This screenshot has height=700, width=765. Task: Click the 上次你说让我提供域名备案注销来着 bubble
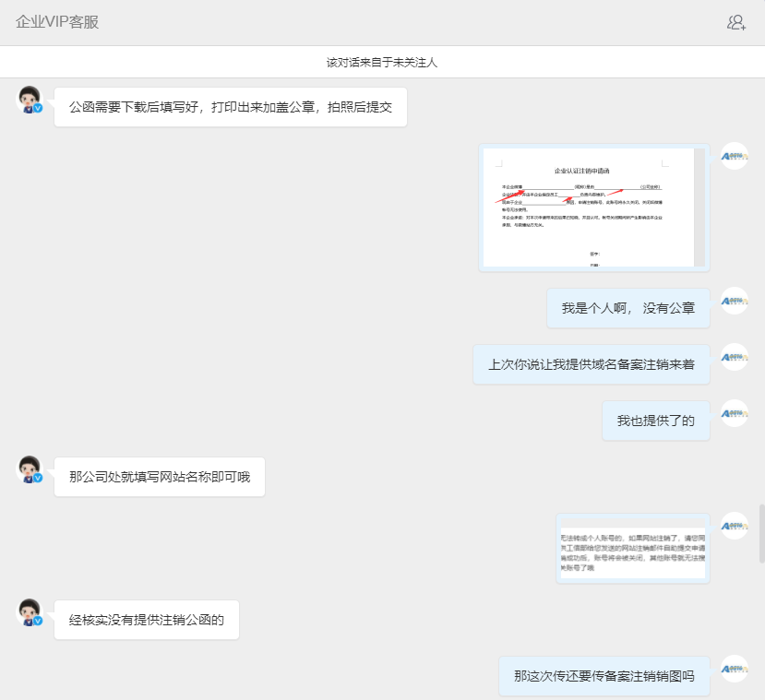[x=592, y=363]
